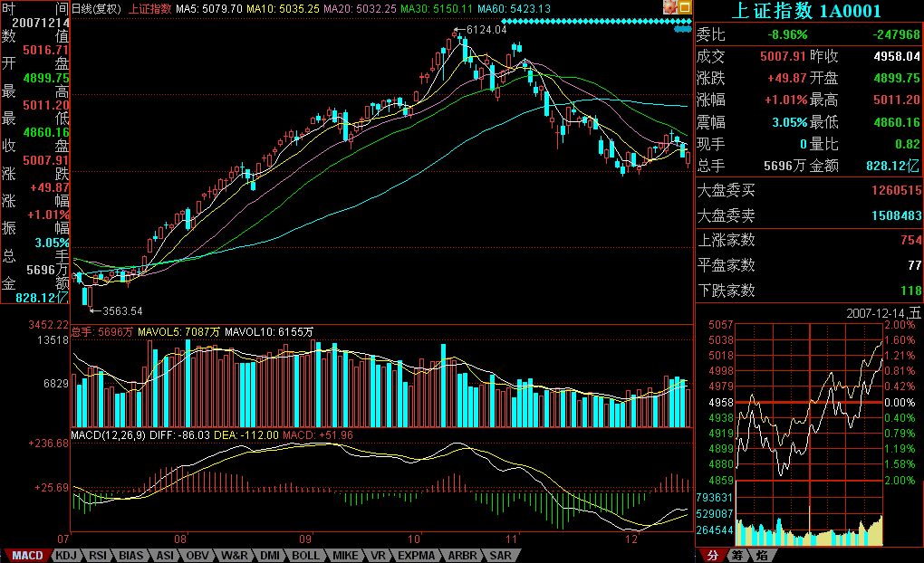The image size is (924, 563).
Task: Show the DMI indicator
Action: click(x=270, y=555)
